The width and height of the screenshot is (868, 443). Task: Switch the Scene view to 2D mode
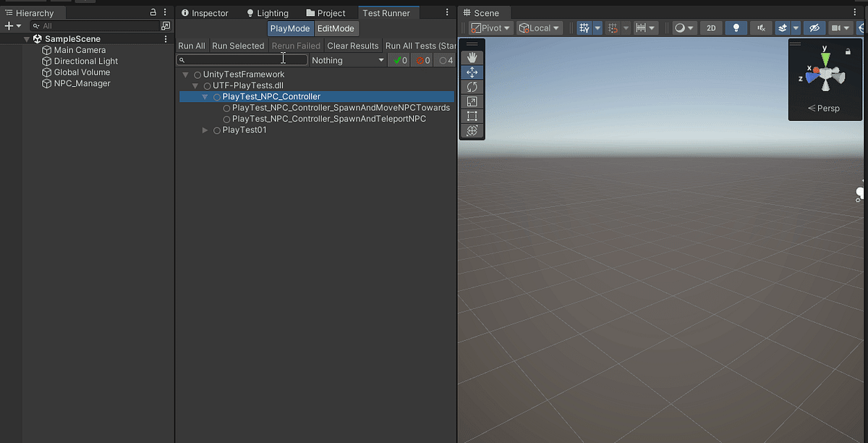[x=710, y=28]
